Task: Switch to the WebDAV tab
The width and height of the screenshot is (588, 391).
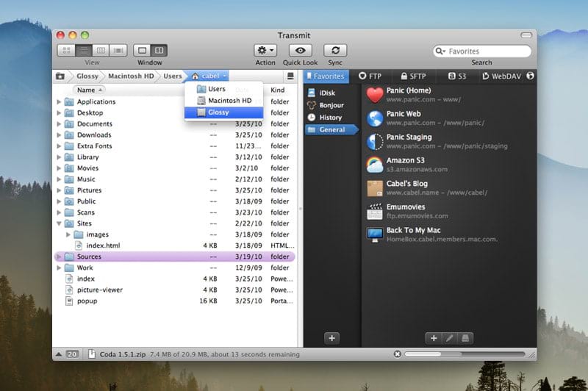Action: click(501, 76)
